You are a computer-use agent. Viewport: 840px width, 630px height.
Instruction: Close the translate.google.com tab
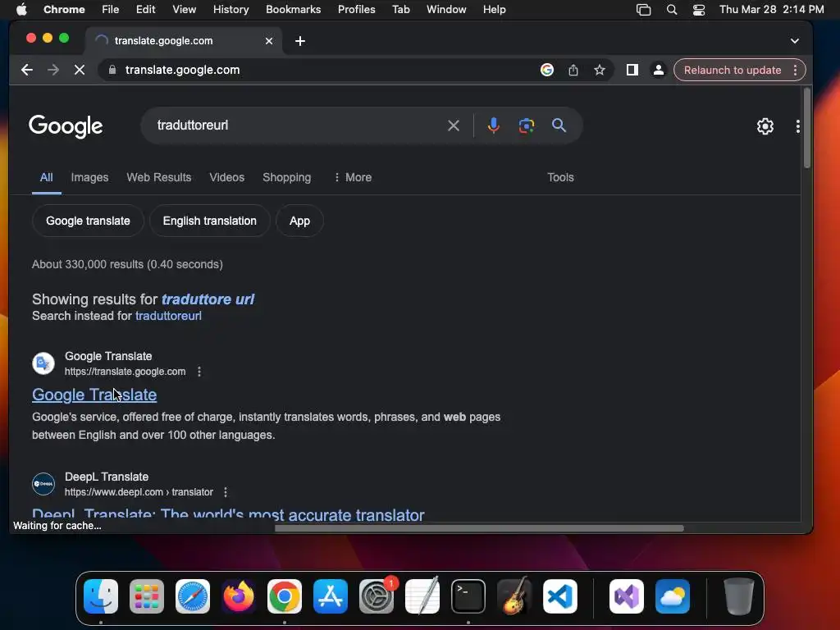269,41
